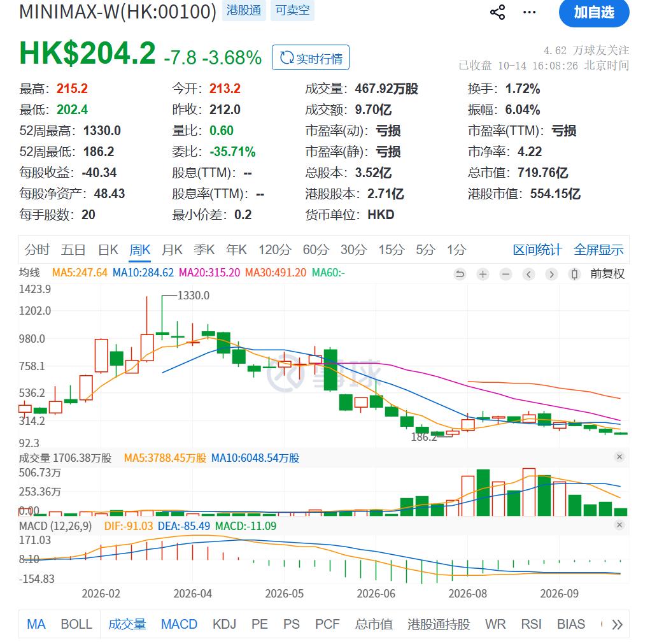Switch to the 年K yearly chart tab
The width and height of the screenshot is (650, 644).
pyautogui.click(x=236, y=250)
